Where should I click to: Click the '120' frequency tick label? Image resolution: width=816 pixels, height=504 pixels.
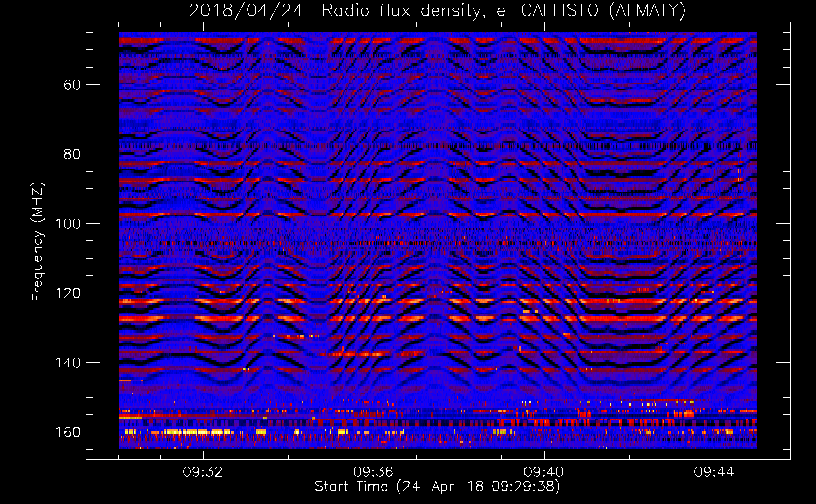click(68, 293)
